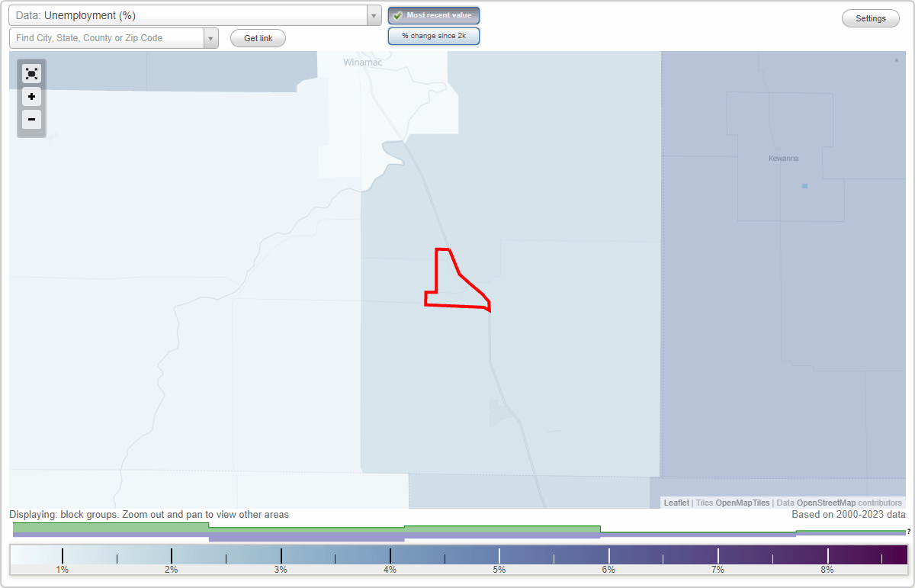Zoom in using the plus map control

[31, 97]
